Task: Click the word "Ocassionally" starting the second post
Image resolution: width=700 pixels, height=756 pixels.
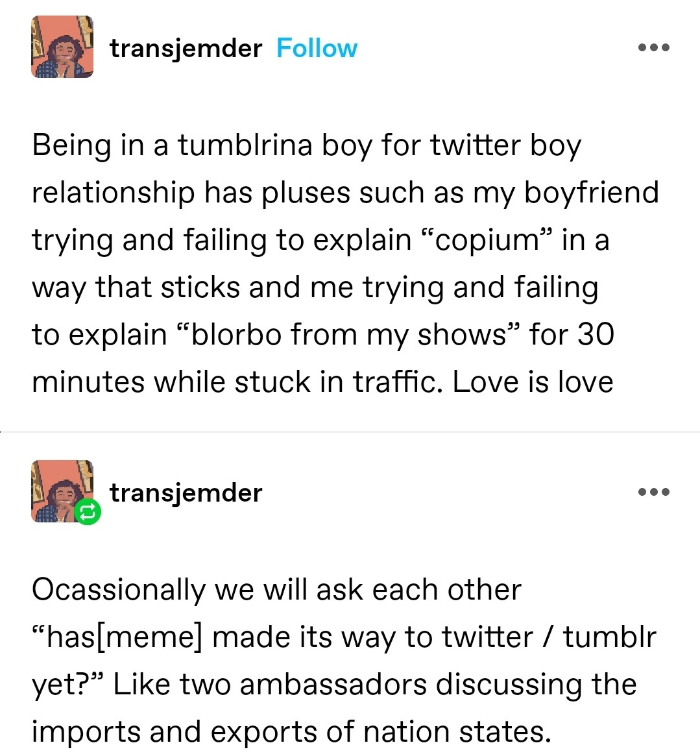Action: tap(118, 590)
